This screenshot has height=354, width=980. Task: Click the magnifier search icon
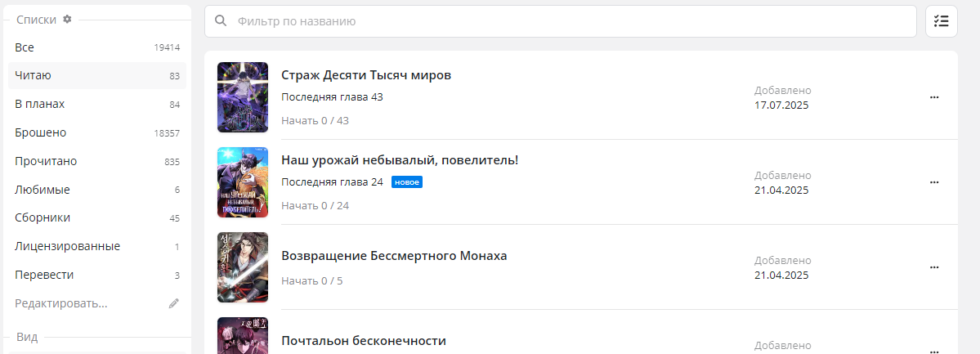tap(220, 21)
